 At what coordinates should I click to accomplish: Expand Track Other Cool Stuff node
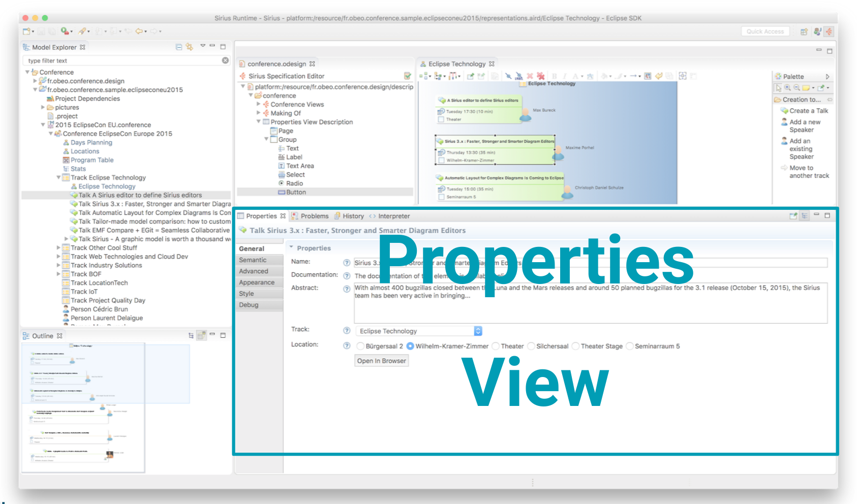tap(58, 247)
